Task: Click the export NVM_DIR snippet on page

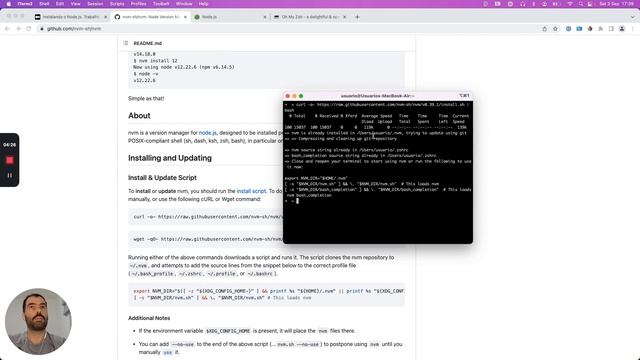Action: point(267,294)
